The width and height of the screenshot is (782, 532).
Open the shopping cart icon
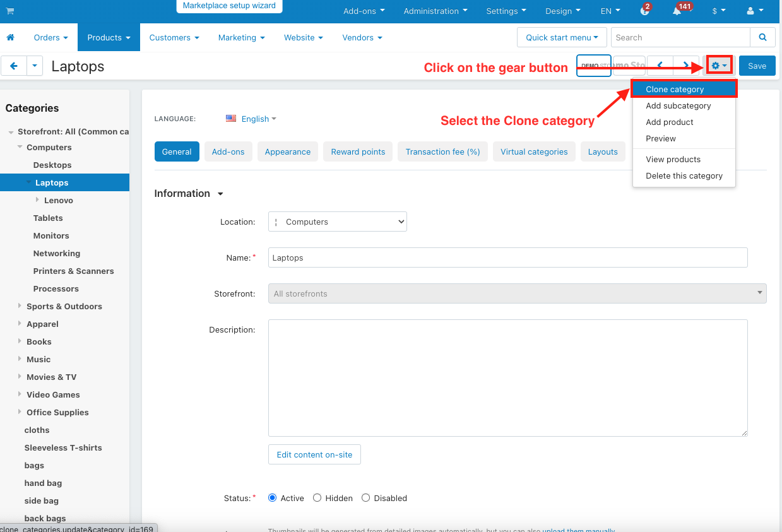pyautogui.click(x=10, y=11)
